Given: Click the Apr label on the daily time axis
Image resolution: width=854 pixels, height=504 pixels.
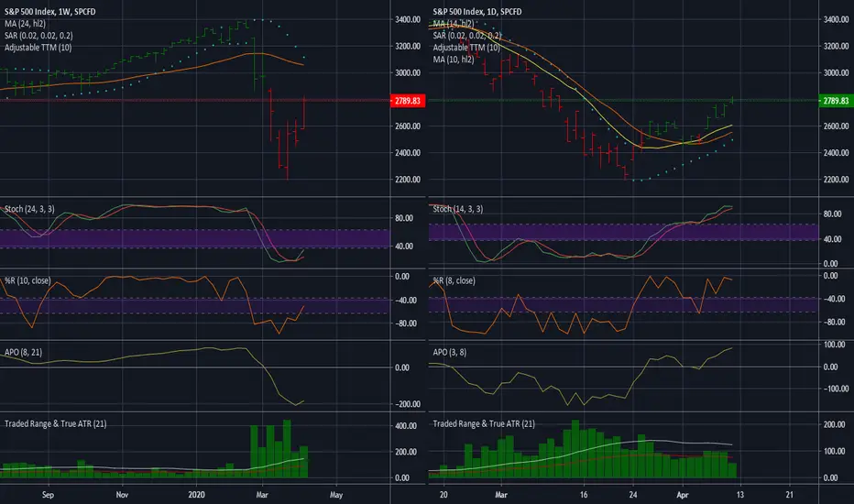Looking at the screenshot, I should (682, 495).
